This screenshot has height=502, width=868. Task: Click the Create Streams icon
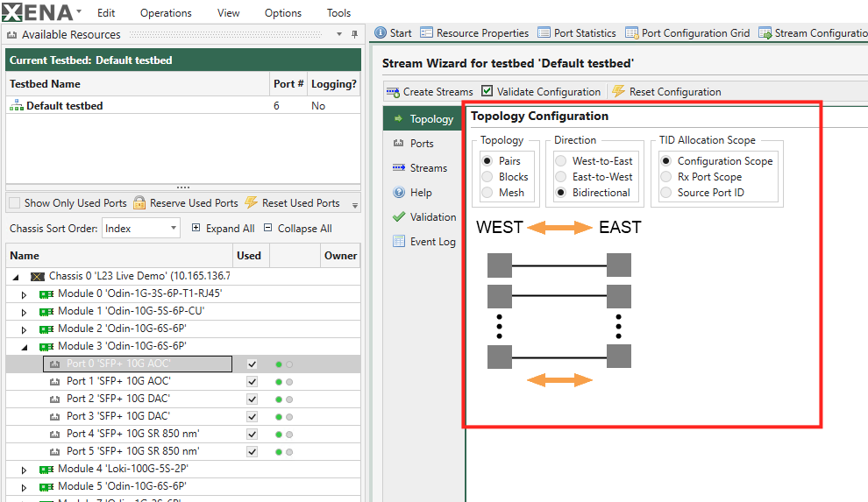pos(393,92)
